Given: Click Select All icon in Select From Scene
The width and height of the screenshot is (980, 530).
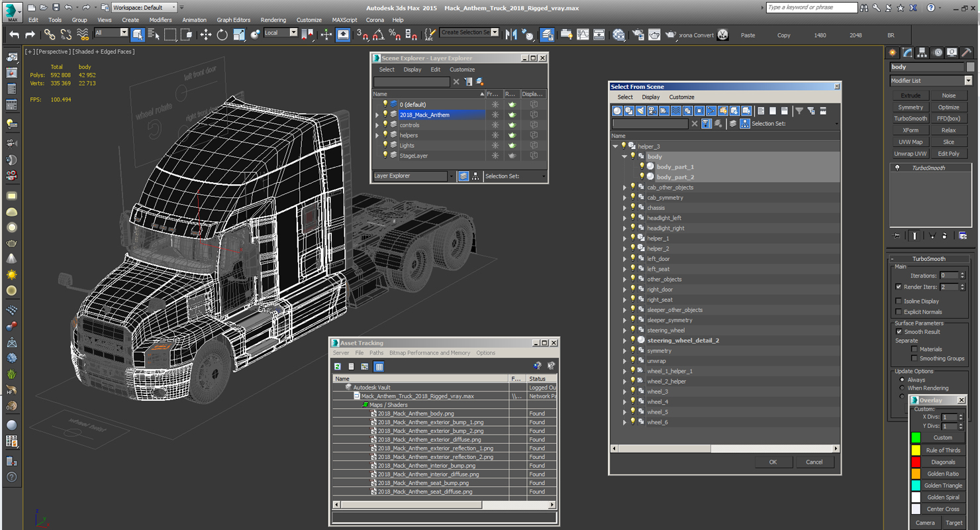Looking at the screenshot, I should [x=761, y=111].
